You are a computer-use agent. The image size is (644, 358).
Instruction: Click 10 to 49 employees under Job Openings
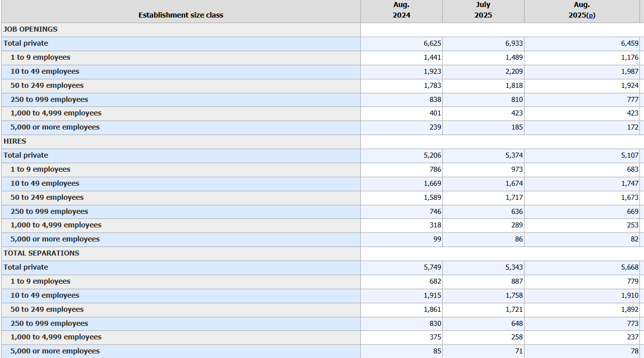click(45, 72)
